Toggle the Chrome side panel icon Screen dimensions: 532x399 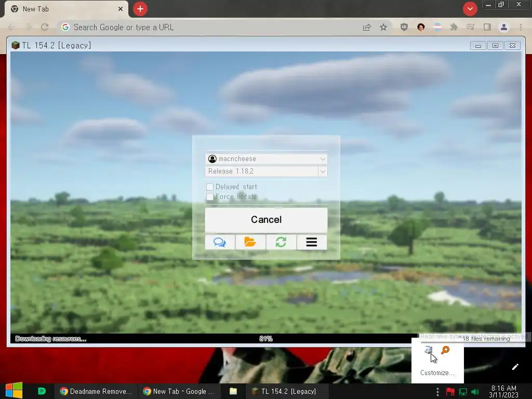pos(487,27)
